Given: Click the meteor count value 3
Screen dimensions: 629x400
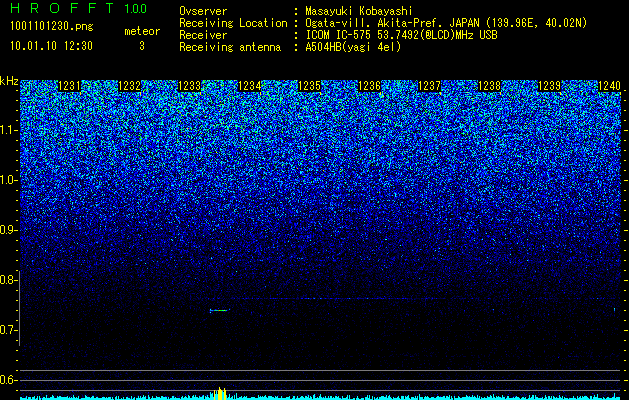Looking at the screenshot, I should [142, 46].
